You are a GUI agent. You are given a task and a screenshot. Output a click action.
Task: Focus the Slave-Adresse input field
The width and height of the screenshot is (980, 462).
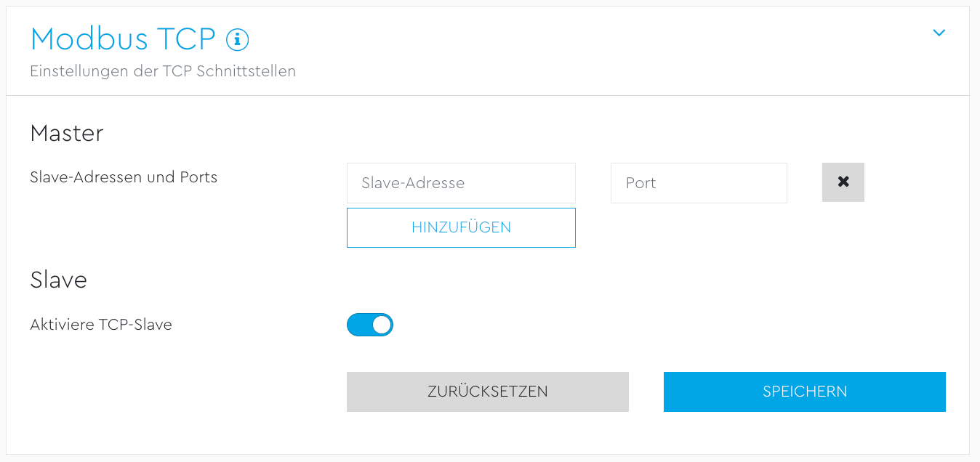click(461, 183)
